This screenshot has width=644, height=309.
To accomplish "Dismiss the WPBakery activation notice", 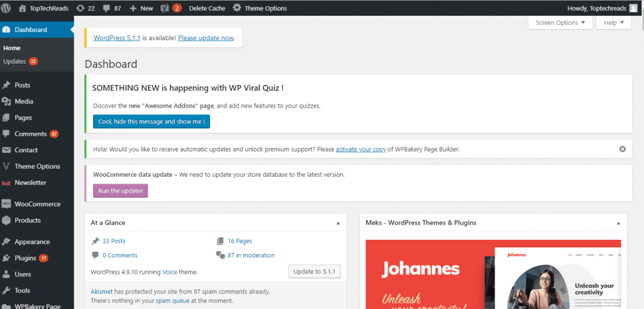I will (x=622, y=149).
